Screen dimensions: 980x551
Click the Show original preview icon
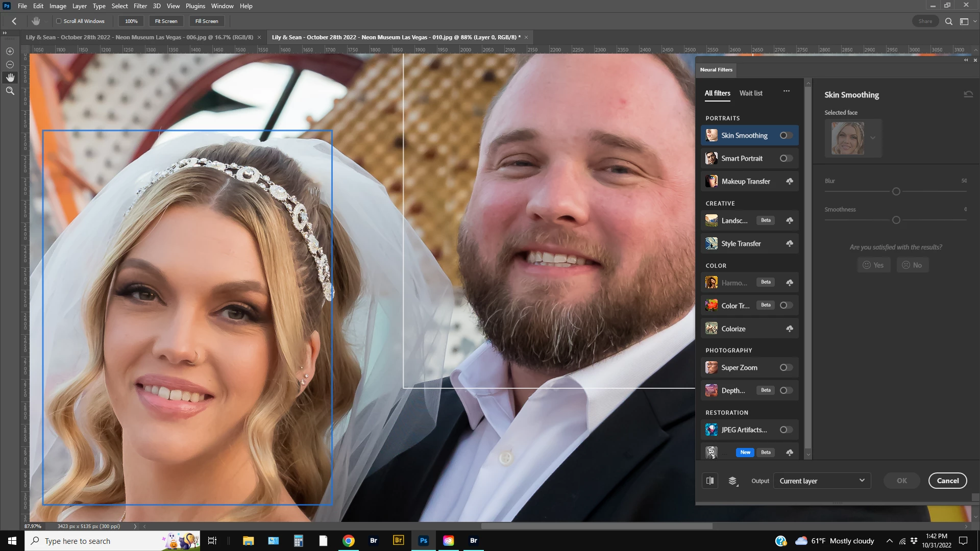(x=710, y=481)
